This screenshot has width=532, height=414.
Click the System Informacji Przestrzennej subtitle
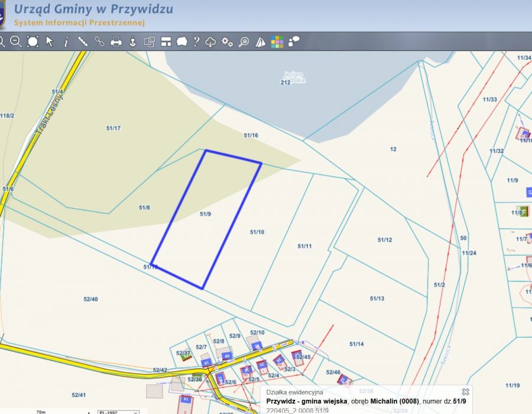point(79,22)
